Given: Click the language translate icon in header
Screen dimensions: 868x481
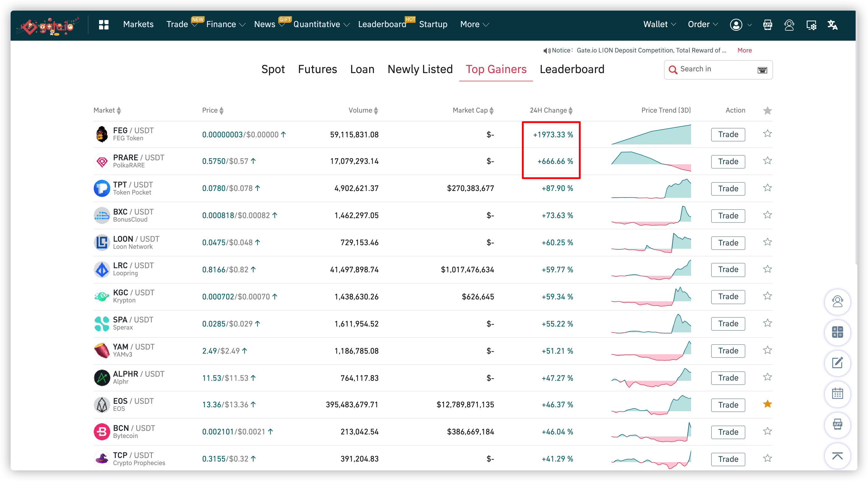Looking at the screenshot, I should [832, 24].
